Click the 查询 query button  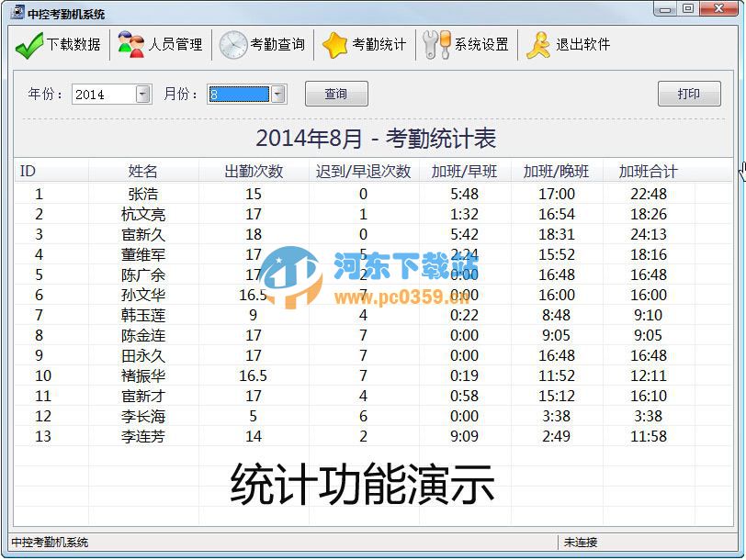coord(336,94)
